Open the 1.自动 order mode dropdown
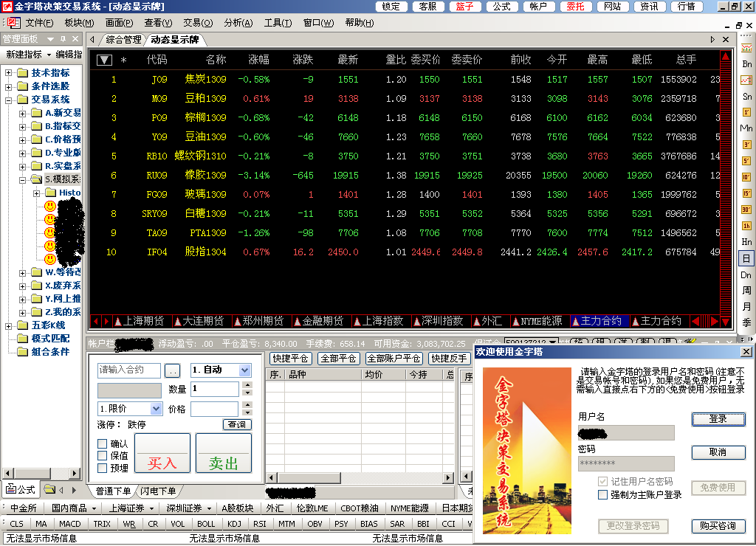Image resolution: width=756 pixels, height=546 pixels. tap(244, 370)
